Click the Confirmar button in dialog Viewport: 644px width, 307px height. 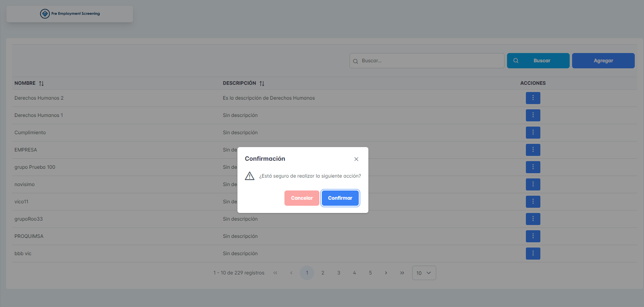point(340,198)
